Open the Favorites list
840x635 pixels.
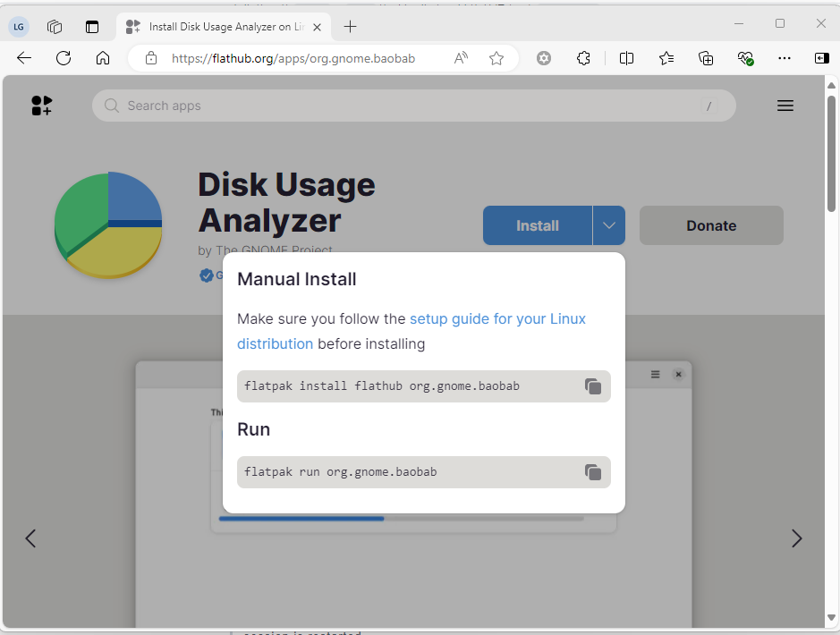click(x=666, y=58)
